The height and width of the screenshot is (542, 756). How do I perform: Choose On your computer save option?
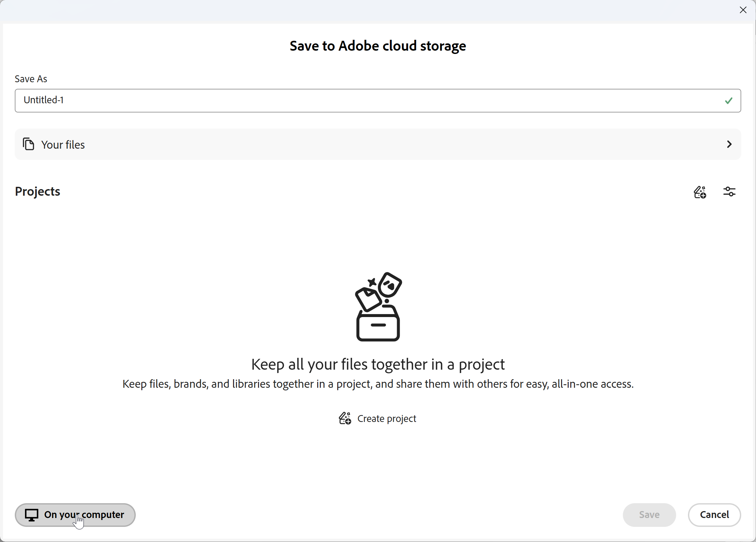pos(75,515)
